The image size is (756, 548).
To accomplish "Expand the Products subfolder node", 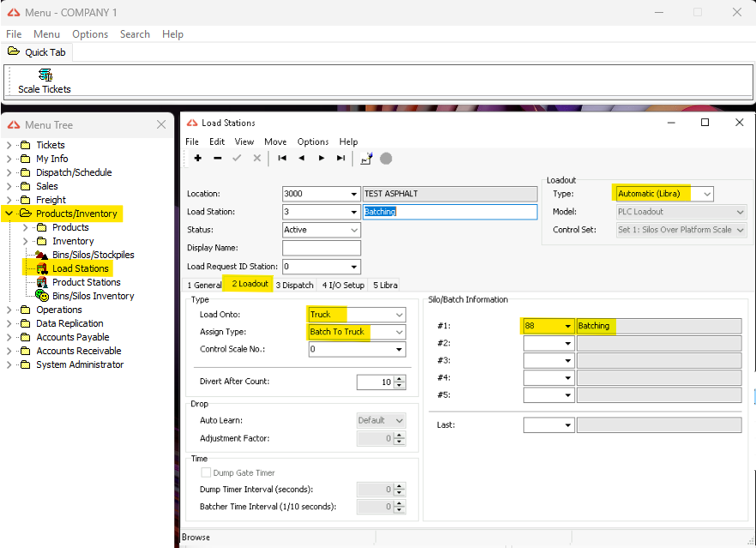I will point(25,227).
